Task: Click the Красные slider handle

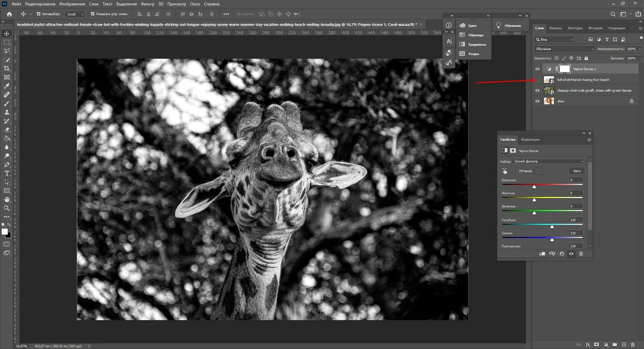Action: click(534, 187)
